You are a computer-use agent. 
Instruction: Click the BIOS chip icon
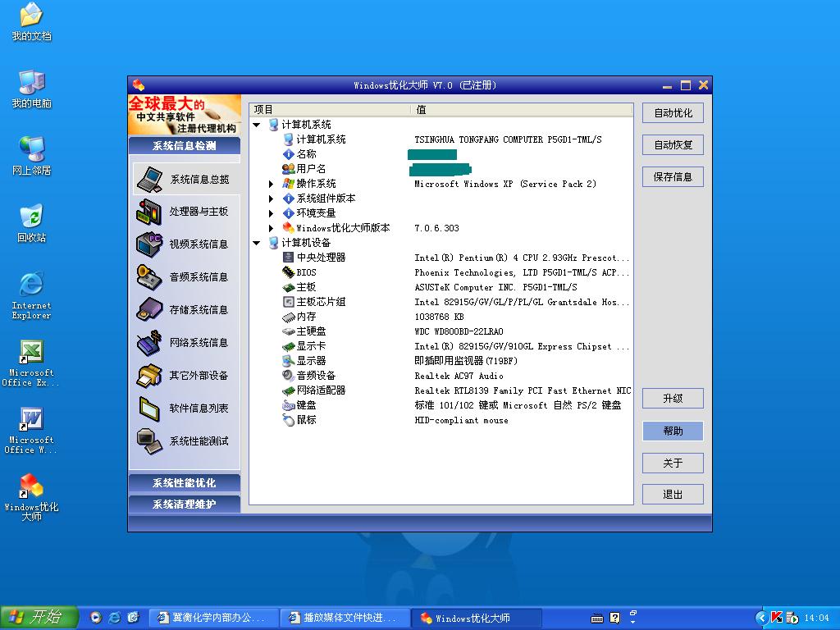[x=288, y=272]
